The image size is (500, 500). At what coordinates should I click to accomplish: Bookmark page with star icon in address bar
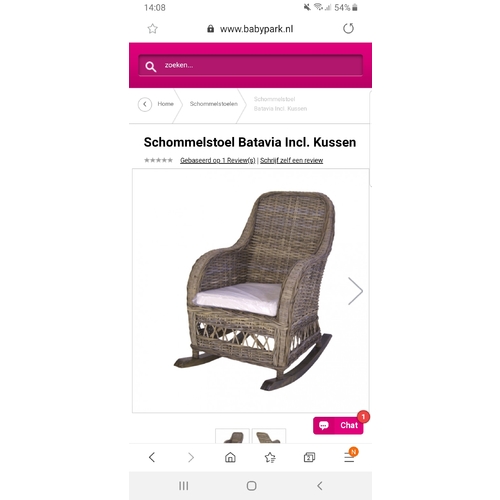(152, 29)
